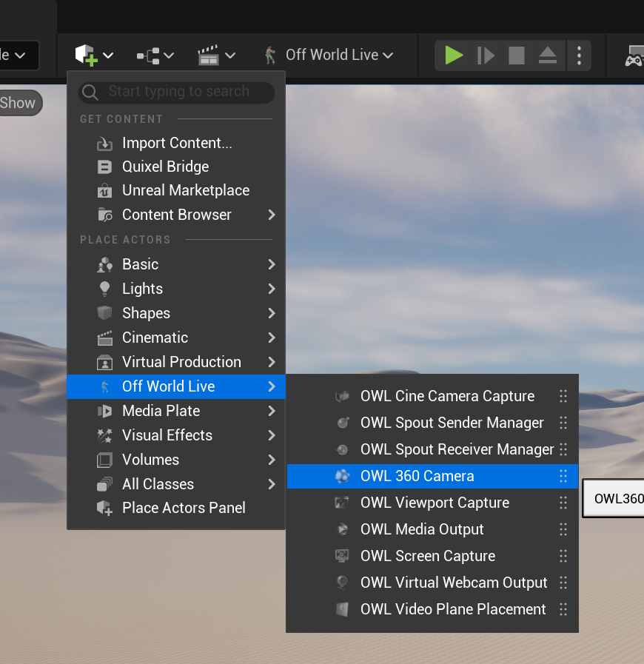Open the mode selector dropdown at the left edge
Image resolution: width=644 pixels, height=664 pixels.
click(x=19, y=56)
